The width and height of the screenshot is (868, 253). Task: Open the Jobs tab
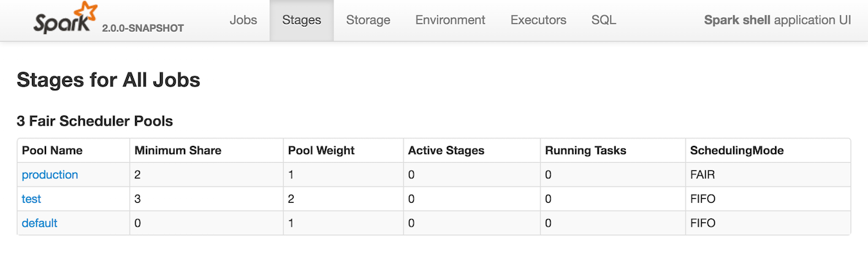(243, 20)
